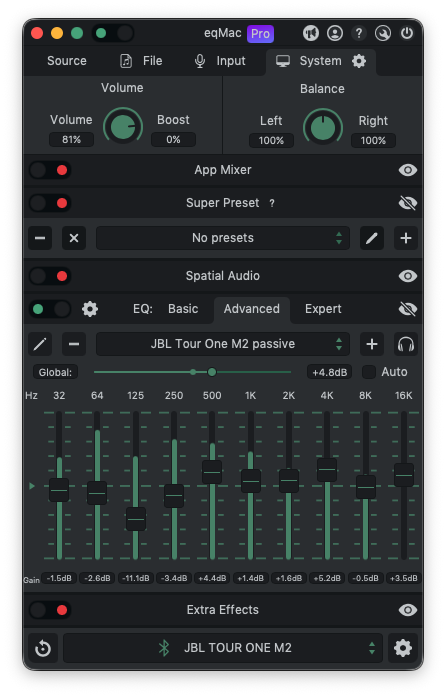Click the megaphone announcements icon
The height and width of the screenshot is (697, 446).
point(311,33)
